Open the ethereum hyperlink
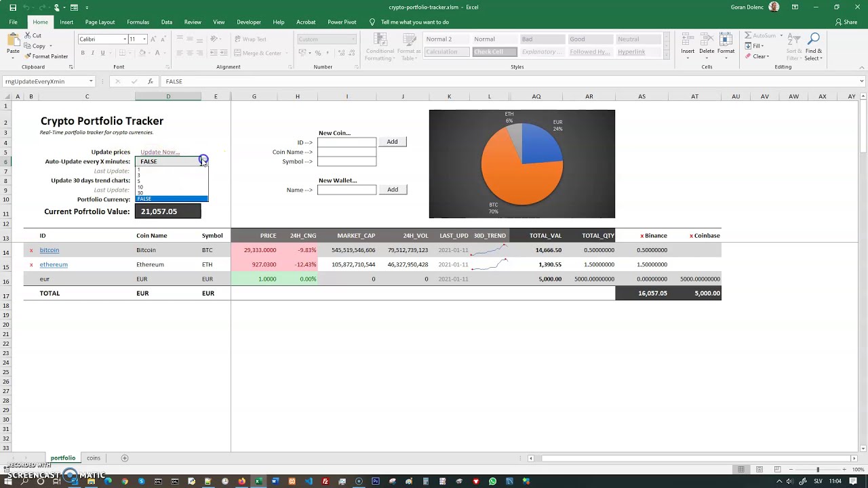Viewport: 868px width, 488px height. tap(54, 264)
